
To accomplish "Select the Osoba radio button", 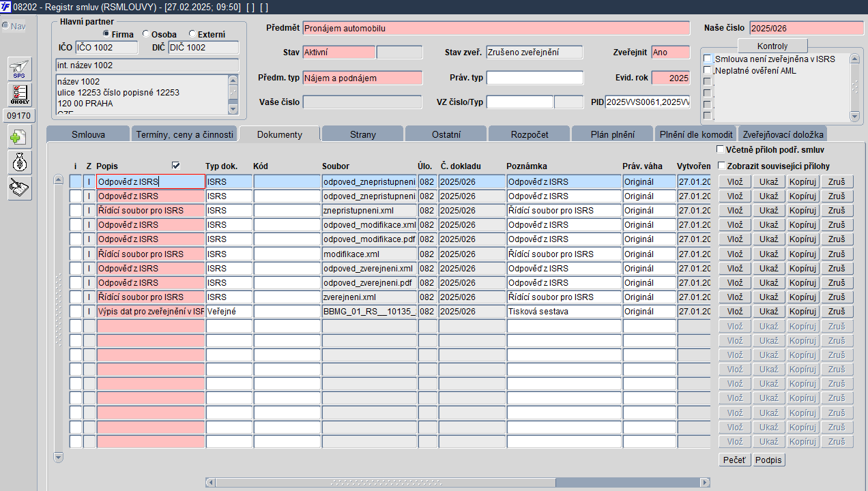I will pos(146,34).
